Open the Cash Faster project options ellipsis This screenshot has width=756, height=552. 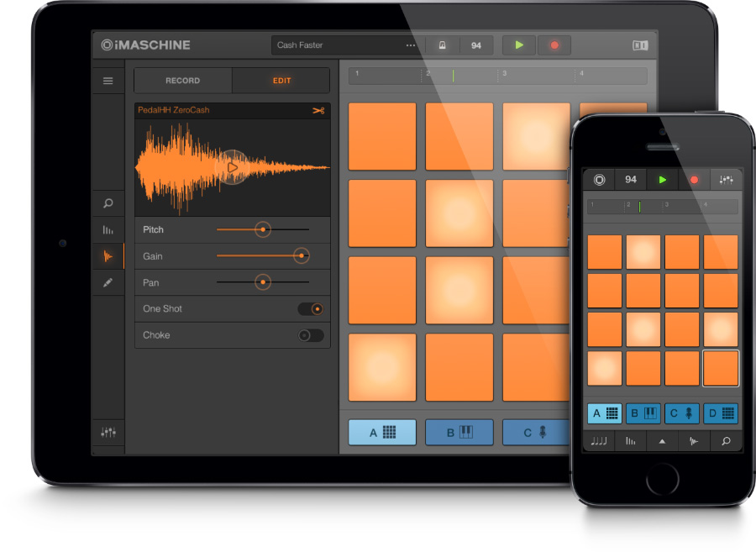411,45
